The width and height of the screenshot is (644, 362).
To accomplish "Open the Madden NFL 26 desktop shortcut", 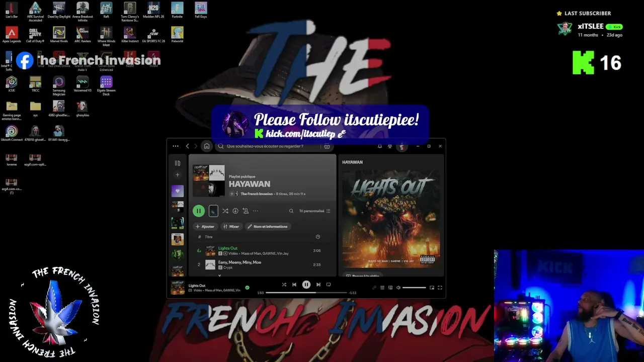I will (x=153, y=10).
